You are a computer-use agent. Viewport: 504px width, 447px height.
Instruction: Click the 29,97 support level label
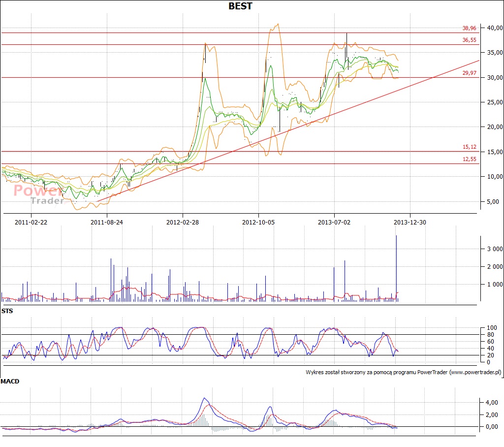(469, 73)
